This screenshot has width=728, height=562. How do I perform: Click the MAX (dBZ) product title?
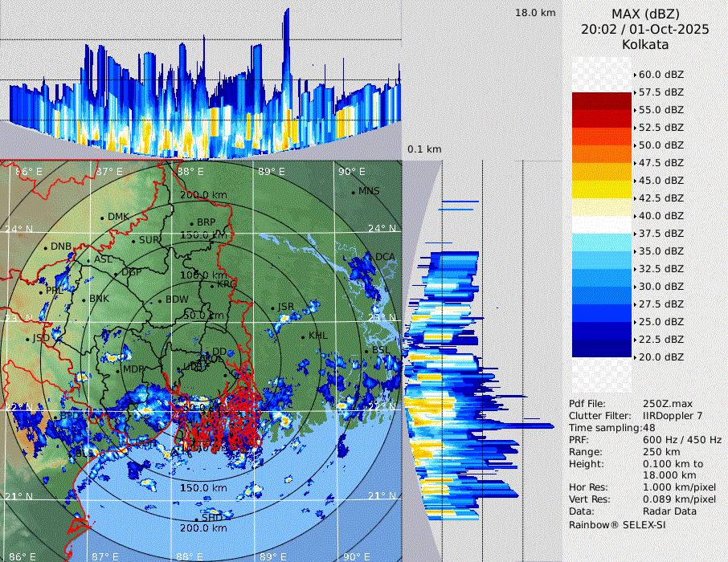(x=645, y=14)
